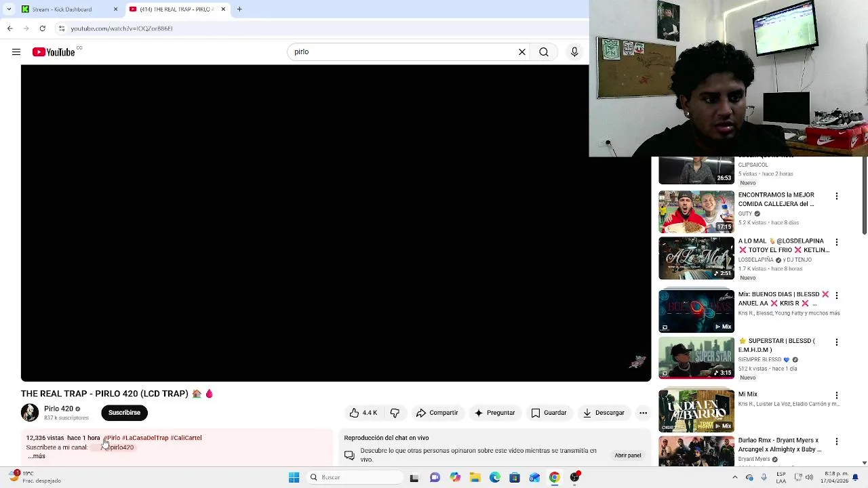Download video with Descargar button

tap(603, 413)
